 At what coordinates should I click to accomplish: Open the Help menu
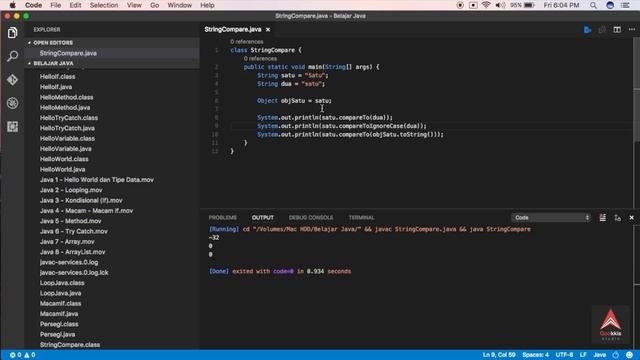207,5
